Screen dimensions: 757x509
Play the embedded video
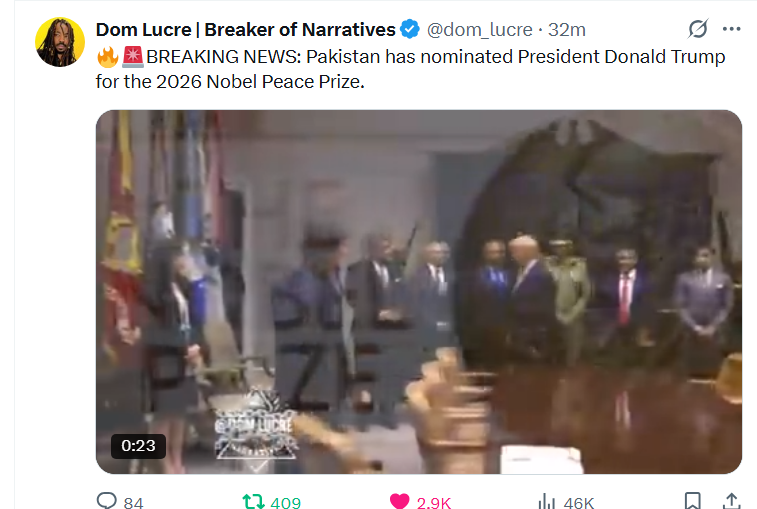point(419,292)
